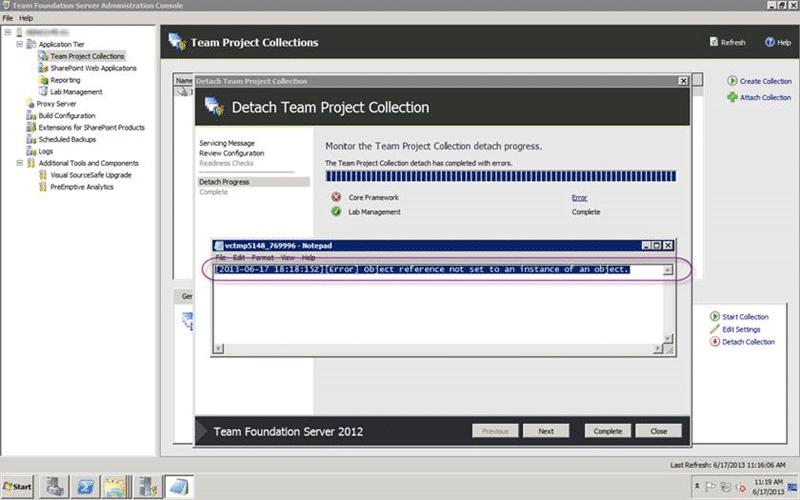800x500 pixels.
Task: Open the console Help menu
Action: pos(26,18)
